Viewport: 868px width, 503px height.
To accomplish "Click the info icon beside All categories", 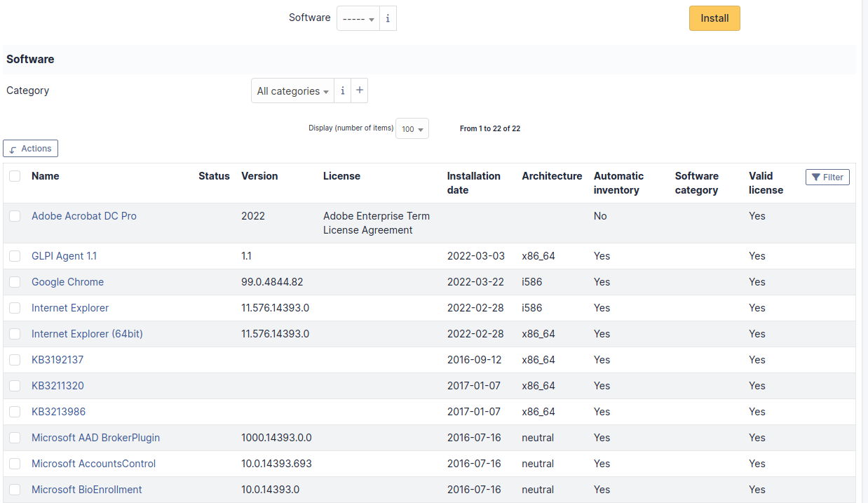I will tap(342, 90).
